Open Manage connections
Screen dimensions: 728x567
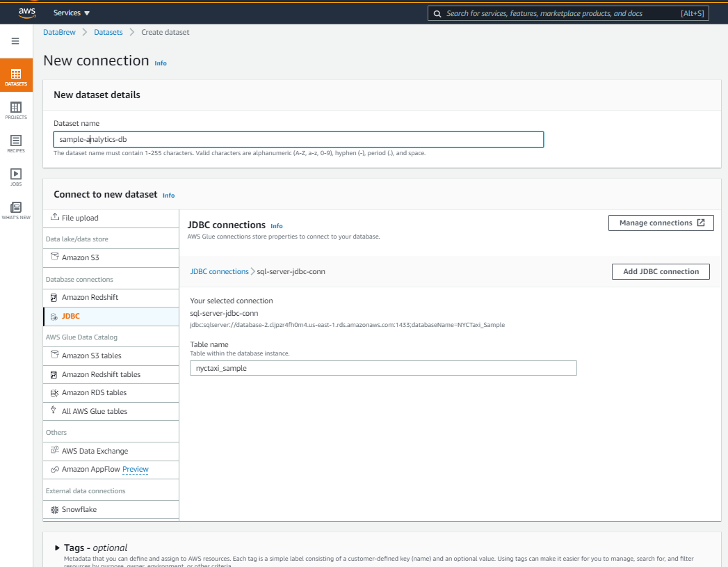click(660, 223)
